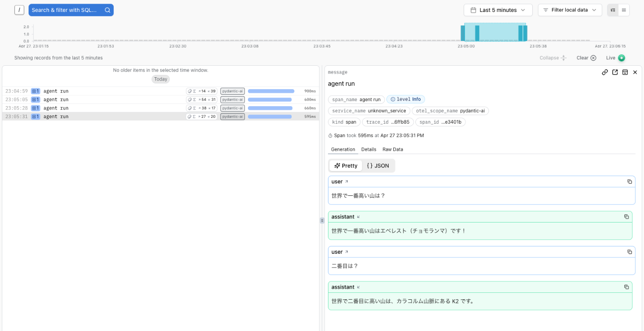
Task: Click the leftmost histogram bar near 23:05:00
Action: coord(463,33)
